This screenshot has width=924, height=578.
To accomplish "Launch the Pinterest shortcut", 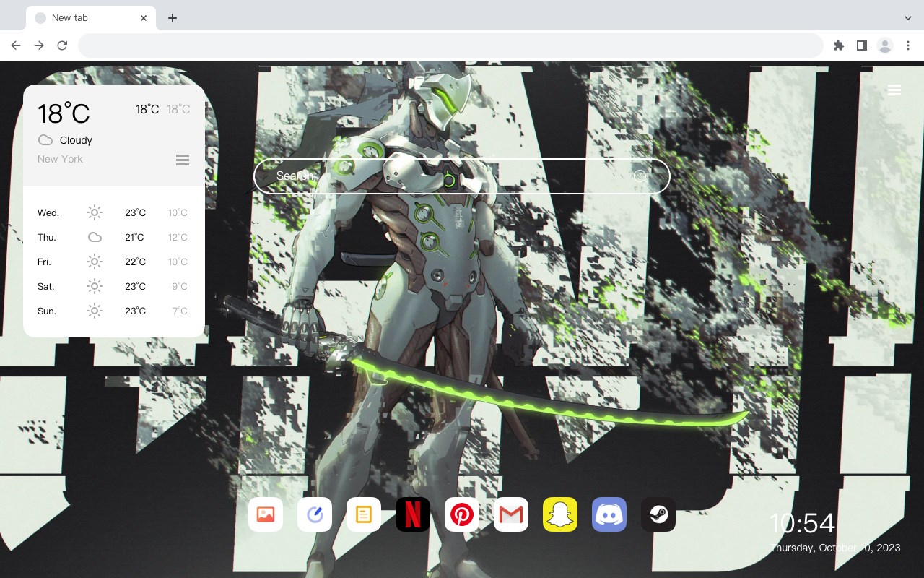I will coord(462,514).
